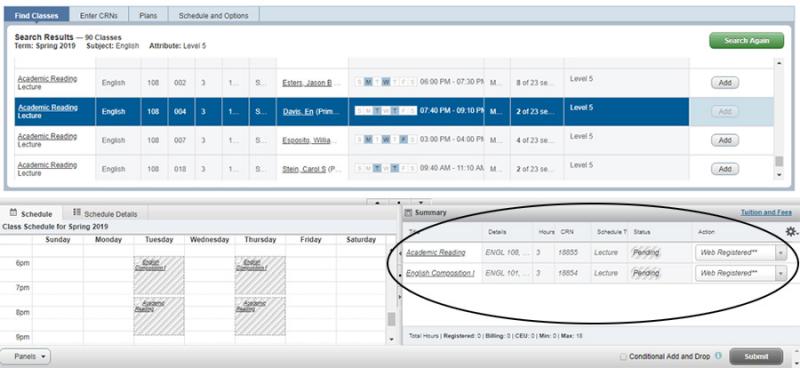The width and height of the screenshot is (800, 368).
Task: Open the Summary settings gear icon
Action: coord(791,231)
